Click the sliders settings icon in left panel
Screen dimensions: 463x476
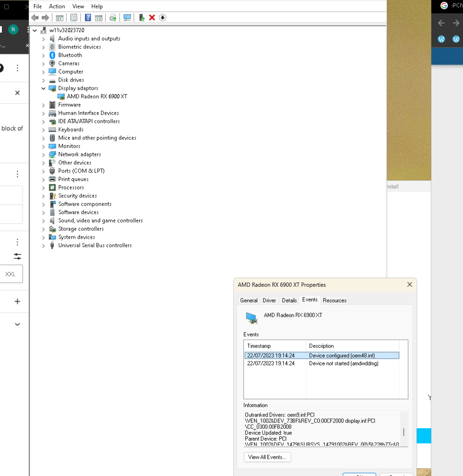click(x=17, y=256)
